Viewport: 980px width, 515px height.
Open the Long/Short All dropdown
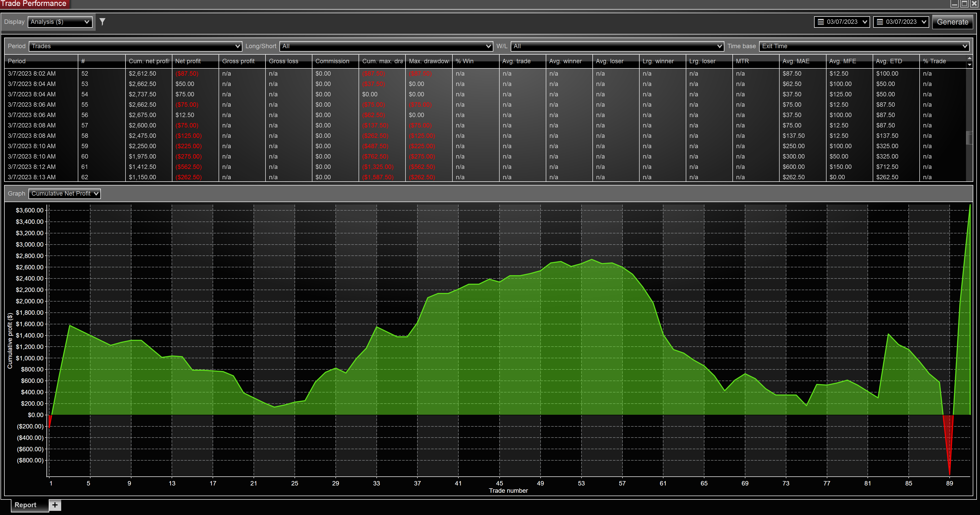click(386, 46)
